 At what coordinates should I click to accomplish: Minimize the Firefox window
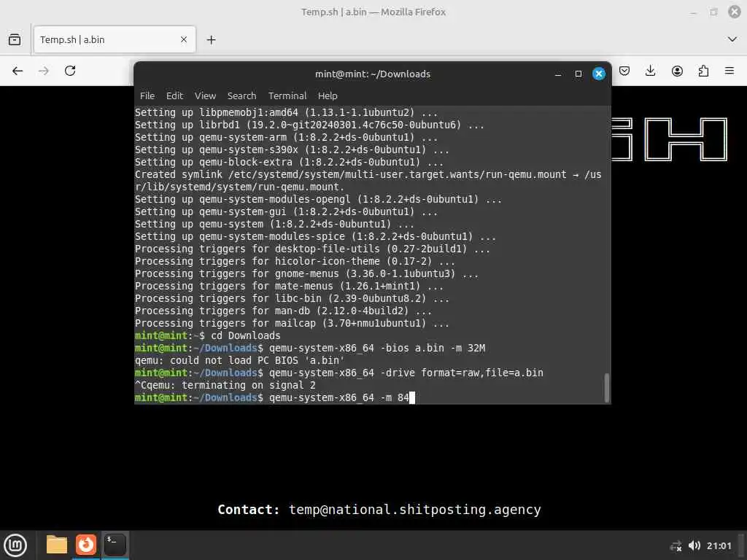click(x=694, y=12)
